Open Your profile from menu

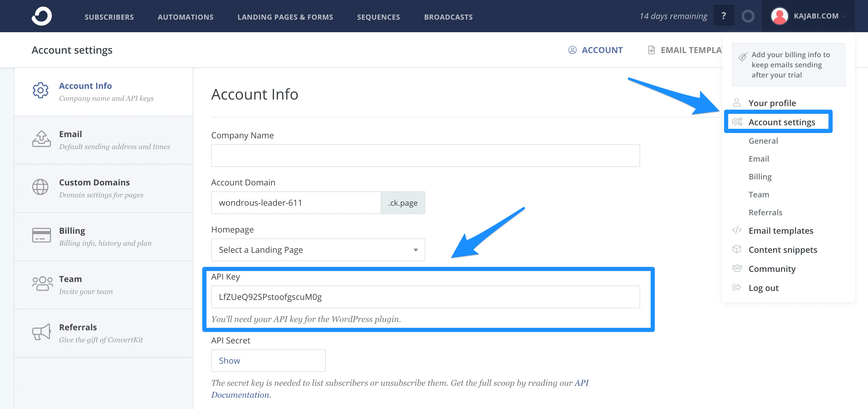tap(772, 103)
